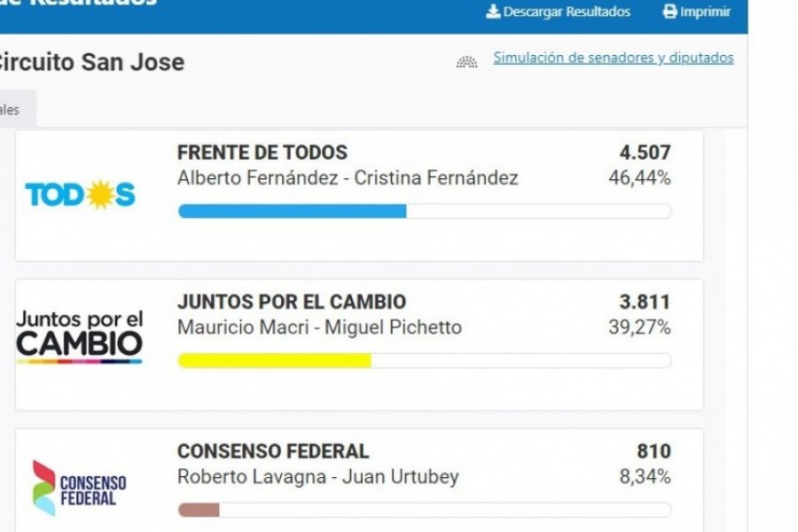Click the brown Consenso Federal progress bar
Viewport: 798px width, 532px height.
coord(199,510)
